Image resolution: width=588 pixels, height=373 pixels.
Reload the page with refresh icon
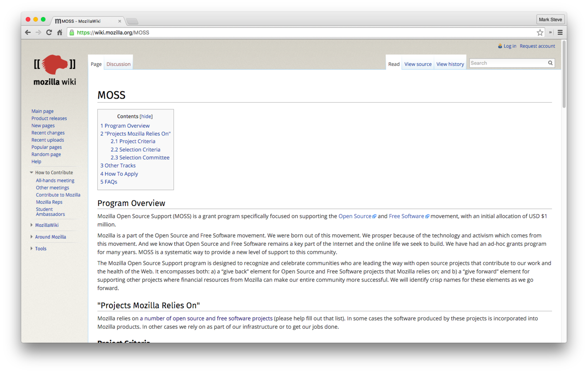49,32
